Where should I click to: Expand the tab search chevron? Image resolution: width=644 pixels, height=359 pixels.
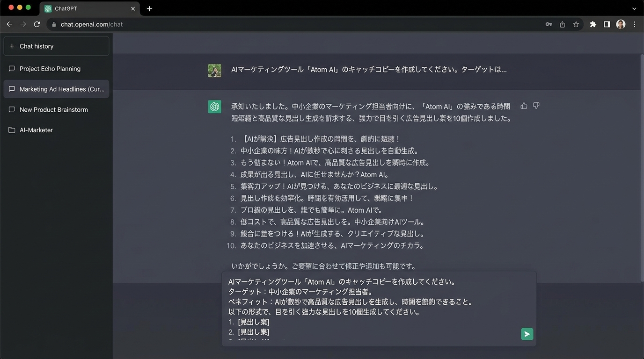635,8
